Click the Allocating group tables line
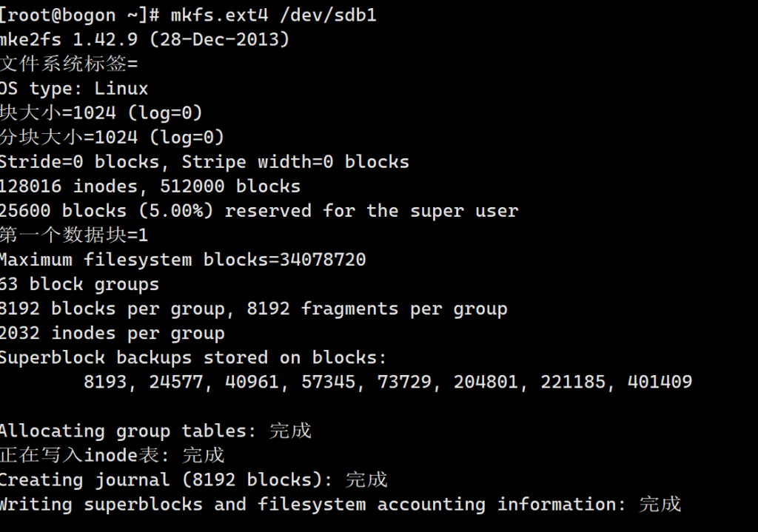 (155, 431)
